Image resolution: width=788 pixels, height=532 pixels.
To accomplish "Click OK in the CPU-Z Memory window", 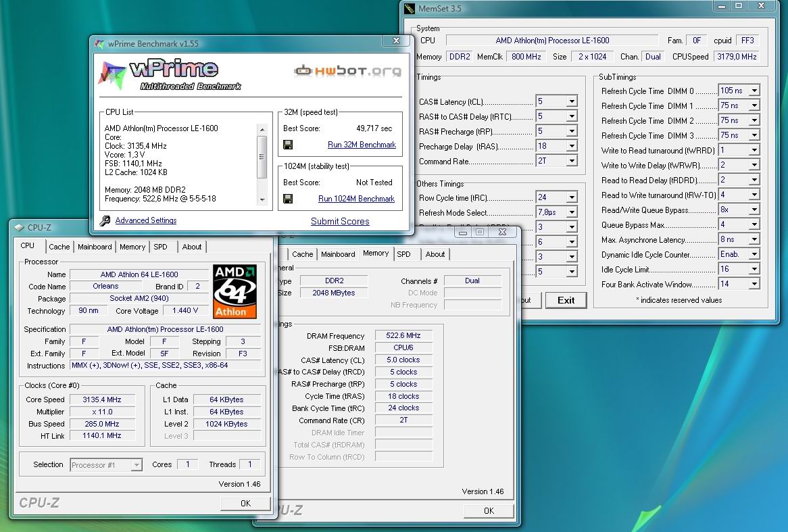I will (489, 511).
